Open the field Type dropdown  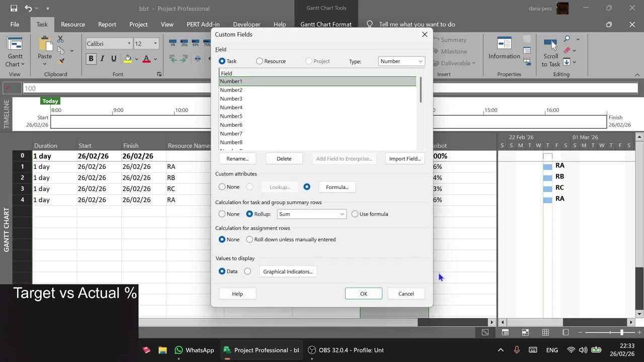pyautogui.click(x=401, y=61)
